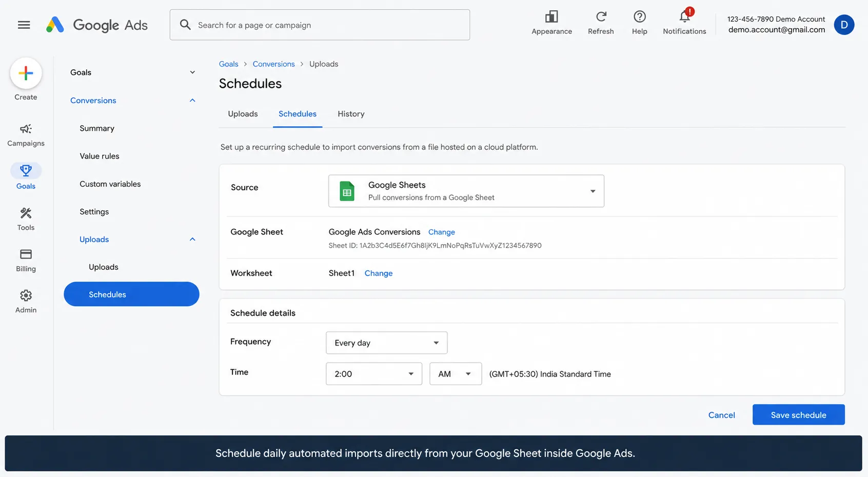868x477 pixels.
Task: Click the Sheet ID text
Action: point(435,246)
